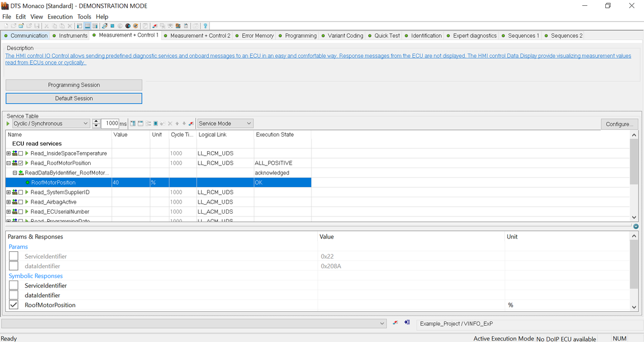Click blue circular collapse button above Params panel
Viewport: 644px width, 342px height.
click(x=636, y=226)
